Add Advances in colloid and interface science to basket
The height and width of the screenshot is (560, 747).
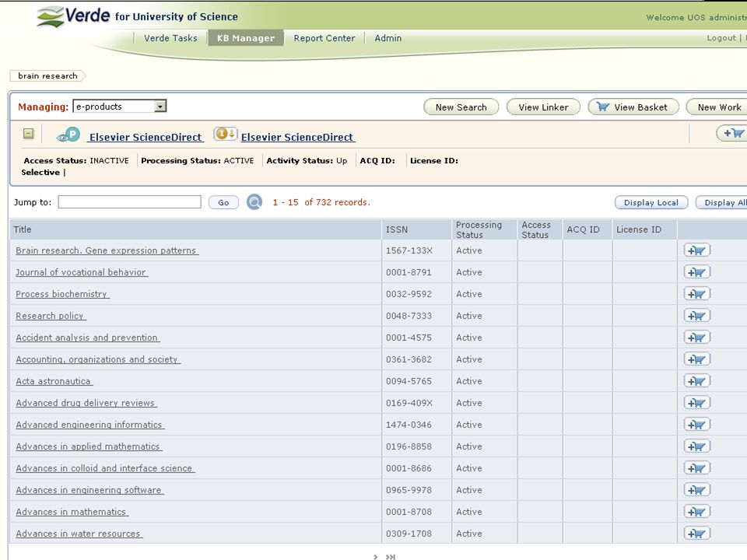point(697,468)
